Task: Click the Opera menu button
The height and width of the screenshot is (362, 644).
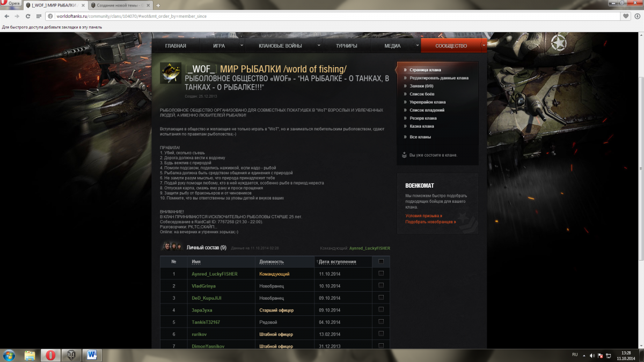Action: click(x=11, y=4)
